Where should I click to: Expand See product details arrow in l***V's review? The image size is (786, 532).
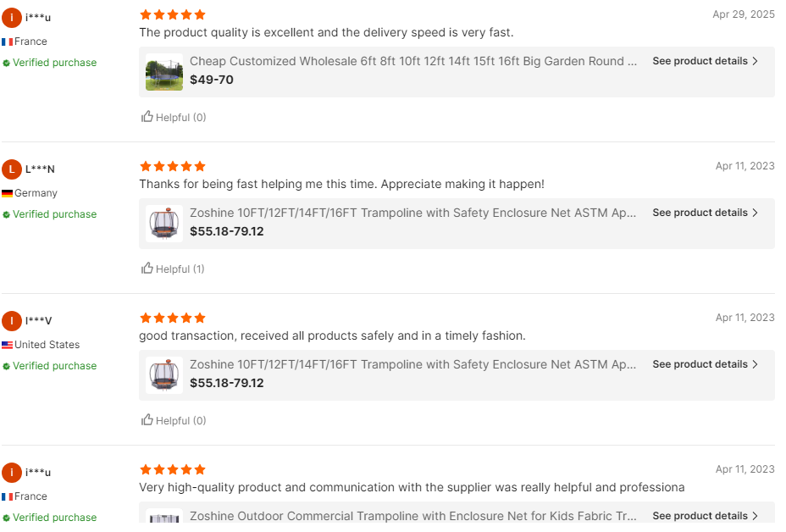click(755, 364)
